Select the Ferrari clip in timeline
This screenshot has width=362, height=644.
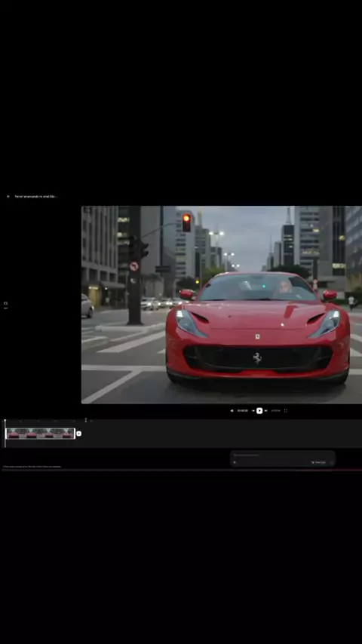click(40, 434)
